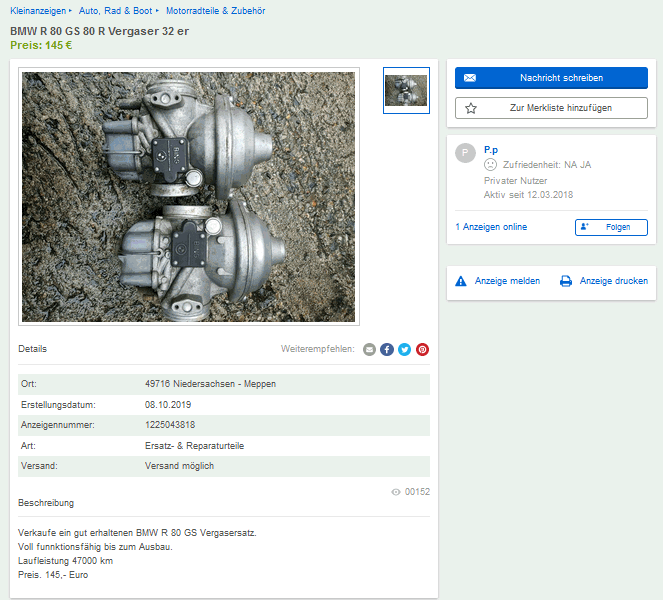Click Zufriedenheit: NA JA text
Image resolution: width=663 pixels, height=600 pixels.
click(x=547, y=164)
